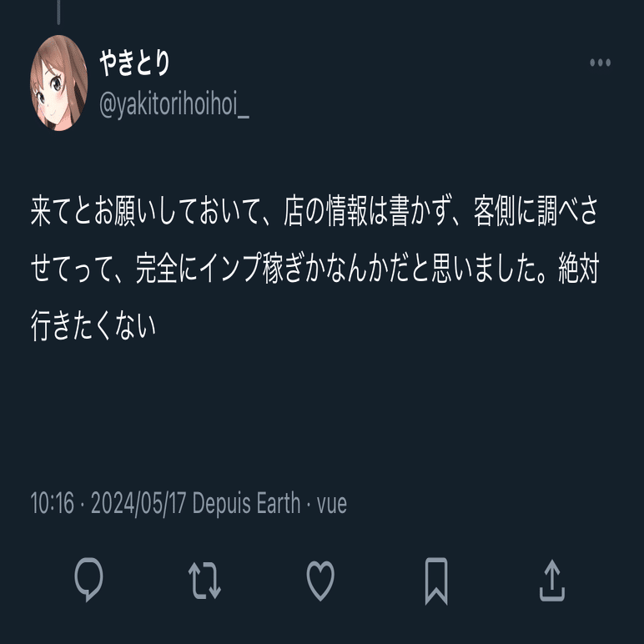The height and width of the screenshot is (644, 644).
Task: Tap the Depuis Earth source label
Action: click(x=246, y=503)
